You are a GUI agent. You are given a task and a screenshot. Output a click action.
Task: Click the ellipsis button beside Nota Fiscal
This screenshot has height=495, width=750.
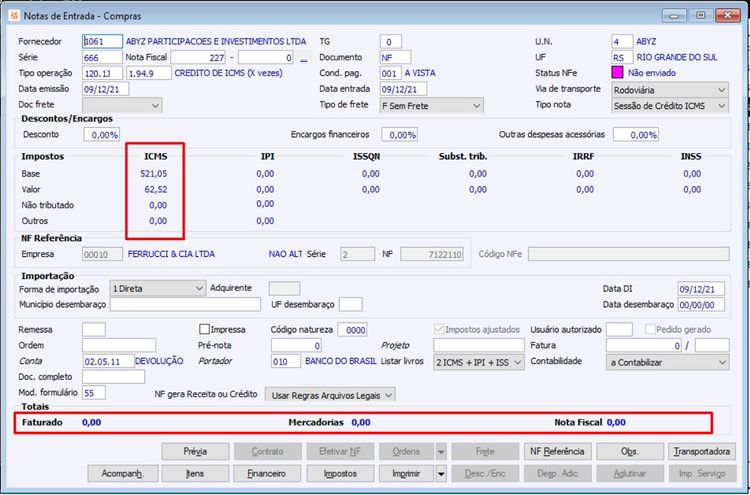(x=302, y=58)
